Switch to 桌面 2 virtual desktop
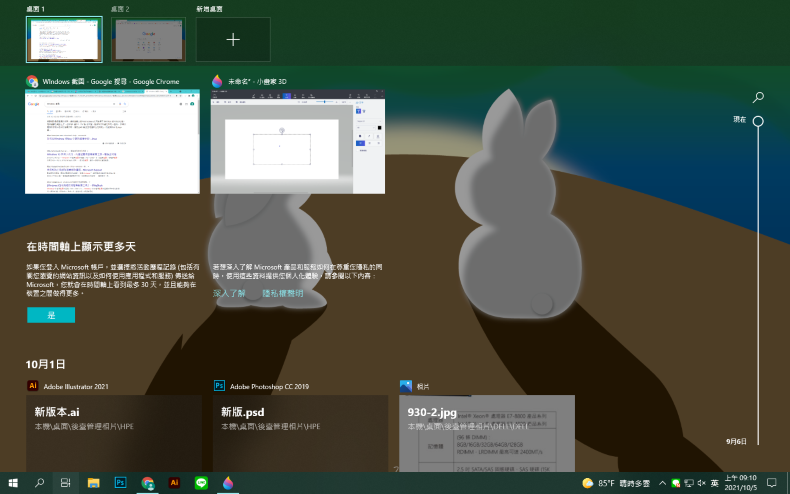 [148, 39]
